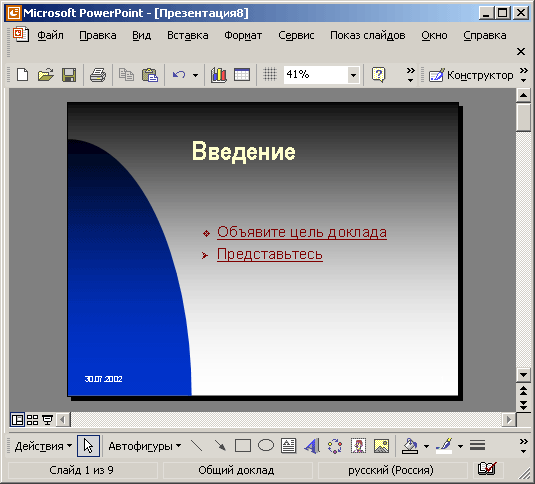This screenshot has height=484, width=535.
Task: Switch to Normal view mode button
Action: click(x=17, y=420)
